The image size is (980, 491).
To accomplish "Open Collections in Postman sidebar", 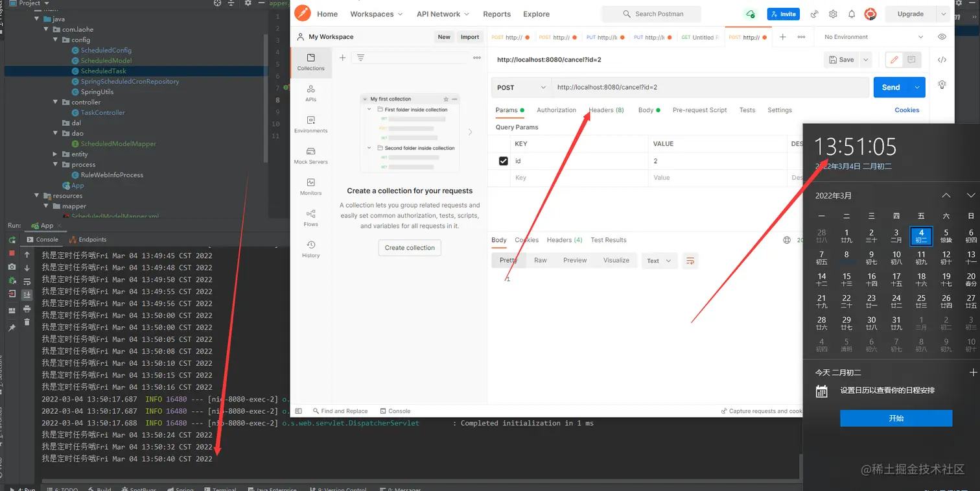I will point(310,62).
